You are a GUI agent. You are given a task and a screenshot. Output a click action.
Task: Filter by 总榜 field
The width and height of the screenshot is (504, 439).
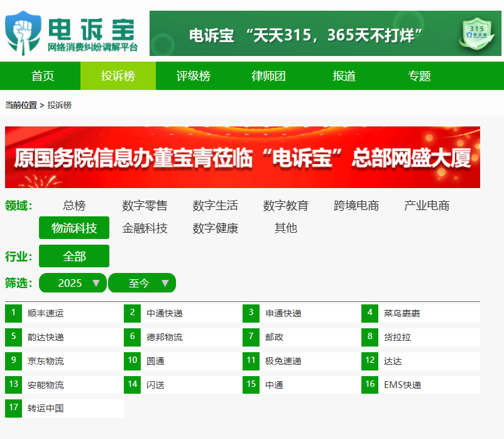click(x=74, y=206)
